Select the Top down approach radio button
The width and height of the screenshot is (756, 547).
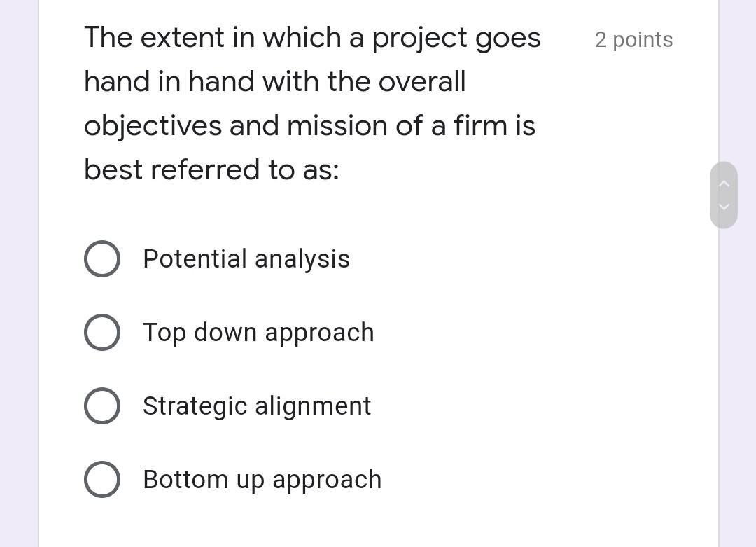(x=102, y=332)
